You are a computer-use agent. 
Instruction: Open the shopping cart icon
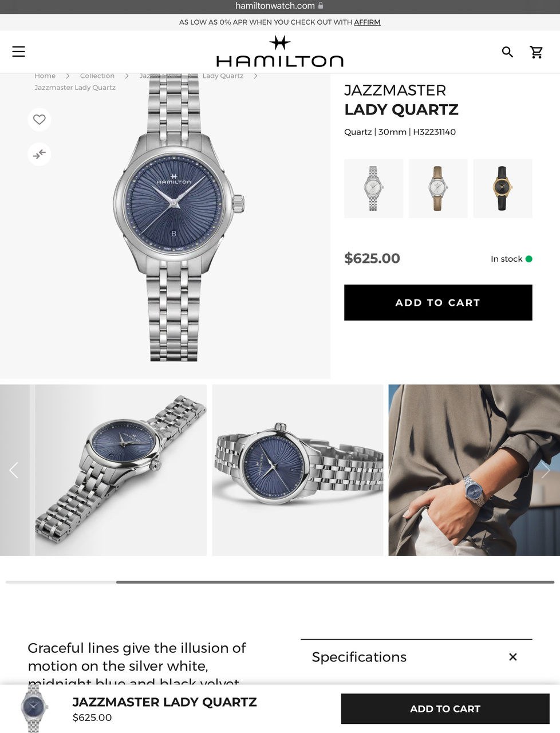coord(537,52)
